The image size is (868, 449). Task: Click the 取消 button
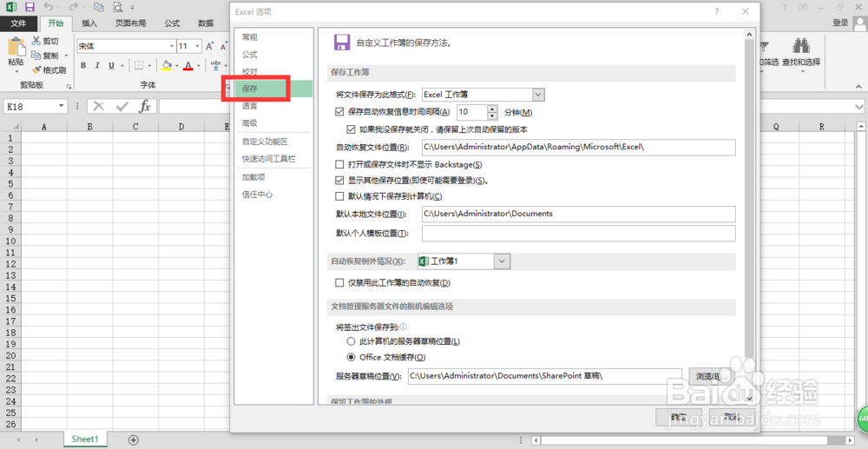click(732, 417)
